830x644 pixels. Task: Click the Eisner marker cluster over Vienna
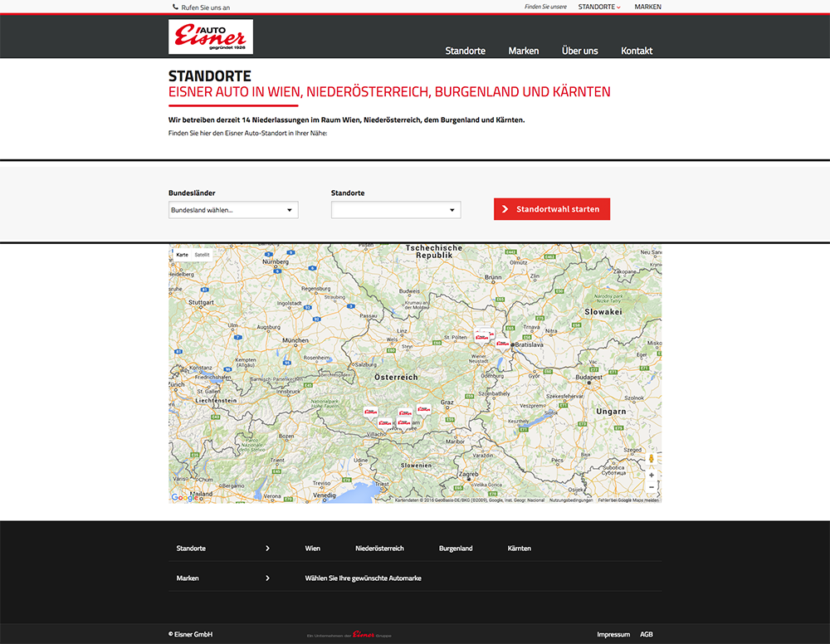point(483,335)
